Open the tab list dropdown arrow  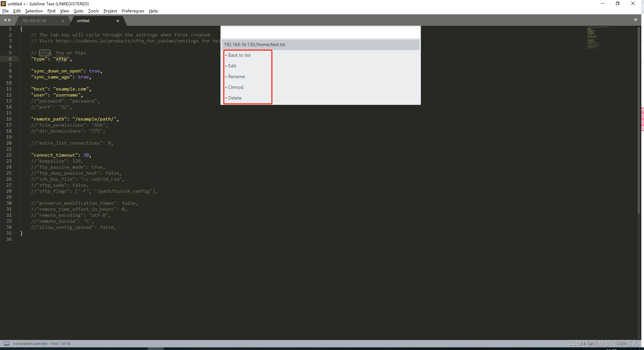[636, 20]
